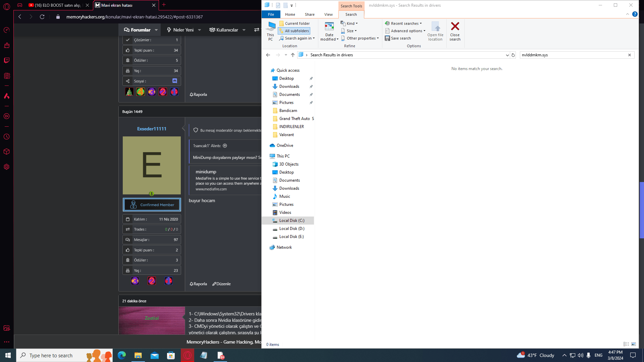Open 3D Objects under This PC
This screenshot has height=362, width=644.
[288, 164]
